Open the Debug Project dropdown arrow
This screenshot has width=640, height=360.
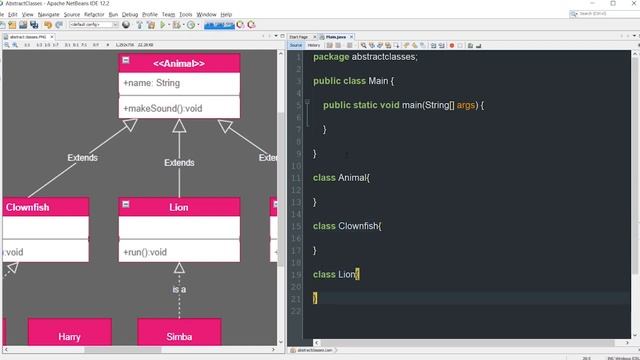[184, 25]
